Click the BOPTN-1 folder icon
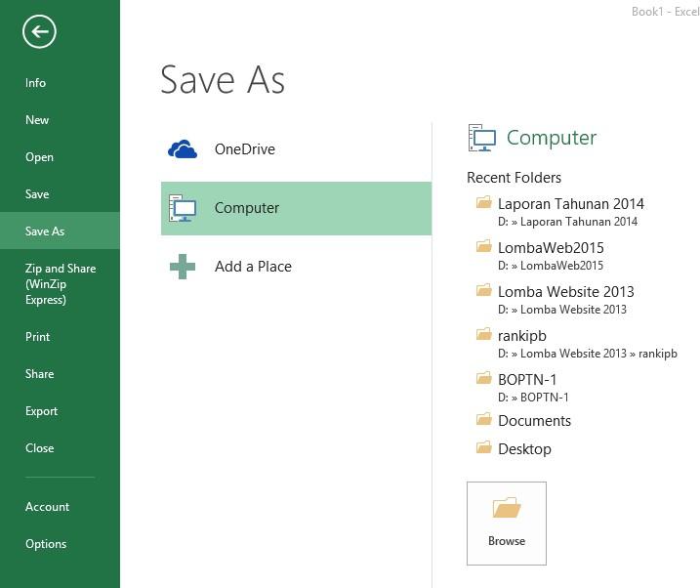Viewport: 700px width, 588px height. [x=484, y=378]
